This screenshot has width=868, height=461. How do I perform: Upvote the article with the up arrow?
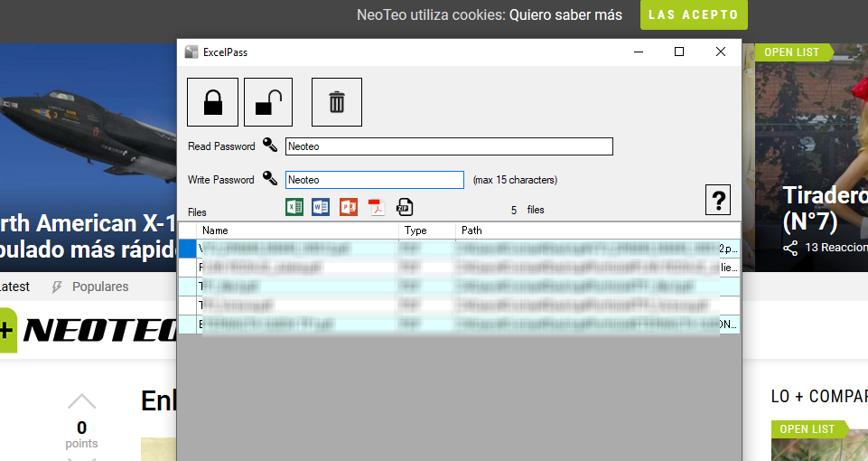[x=81, y=401]
